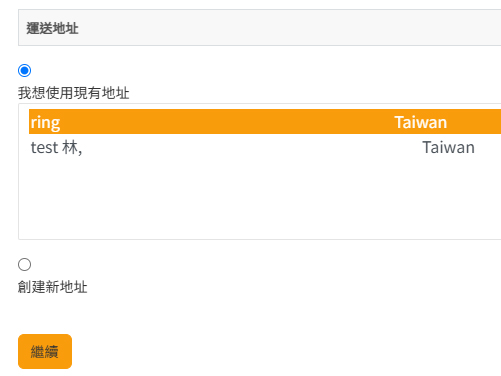The image size is (501, 376).
Task: Pick the first address in the existing address list
Action: (x=265, y=122)
